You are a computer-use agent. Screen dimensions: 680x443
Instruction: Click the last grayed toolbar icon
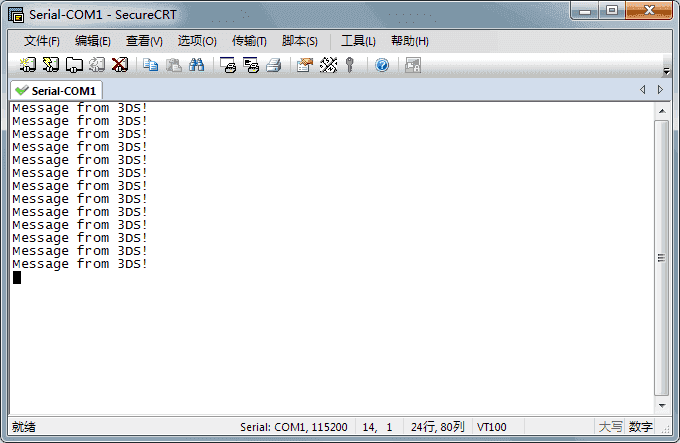pyautogui.click(x=413, y=65)
